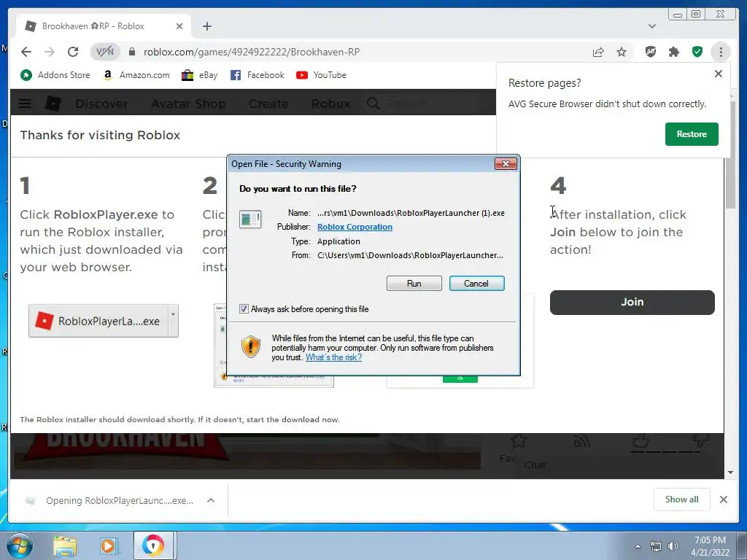This screenshot has height=560, width=747.
Task: Go to the Create page
Action: [x=268, y=104]
